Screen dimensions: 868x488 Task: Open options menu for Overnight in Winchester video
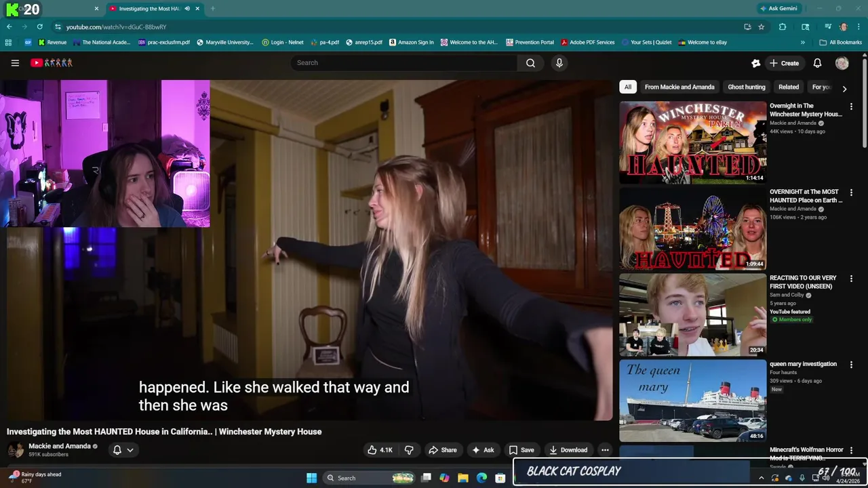point(851,106)
